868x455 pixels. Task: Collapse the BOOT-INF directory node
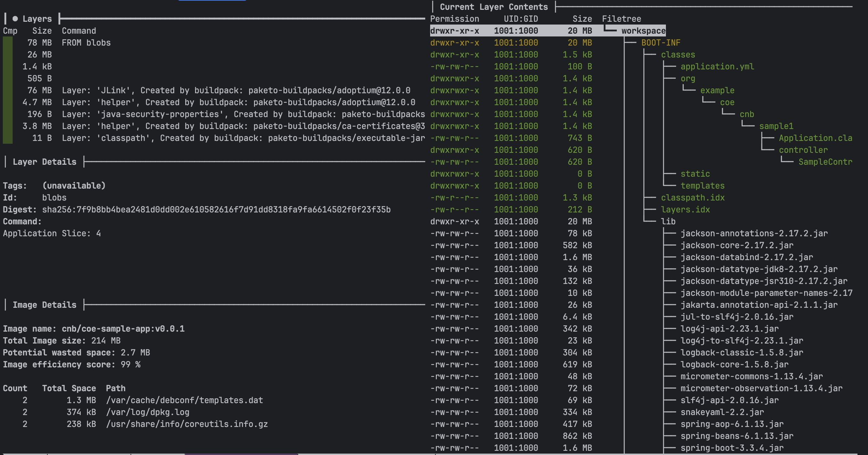point(660,43)
